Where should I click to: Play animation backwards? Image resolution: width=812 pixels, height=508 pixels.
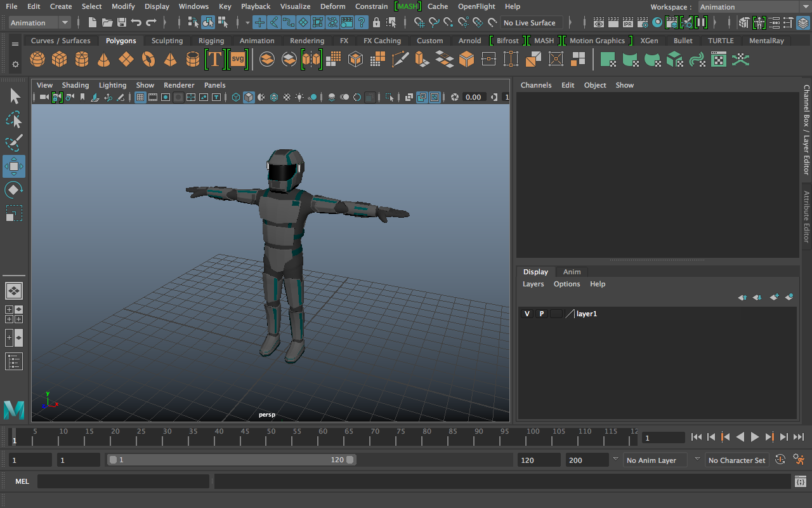[740, 437]
